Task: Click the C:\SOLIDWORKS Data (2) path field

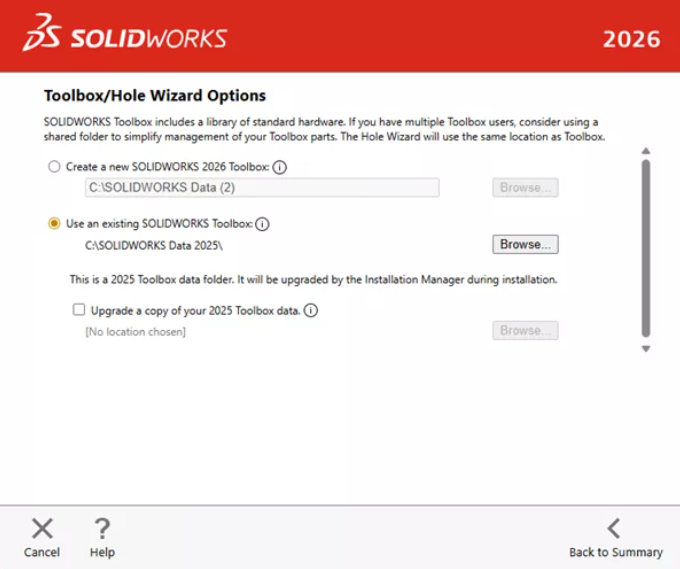Action: pyautogui.click(x=262, y=187)
